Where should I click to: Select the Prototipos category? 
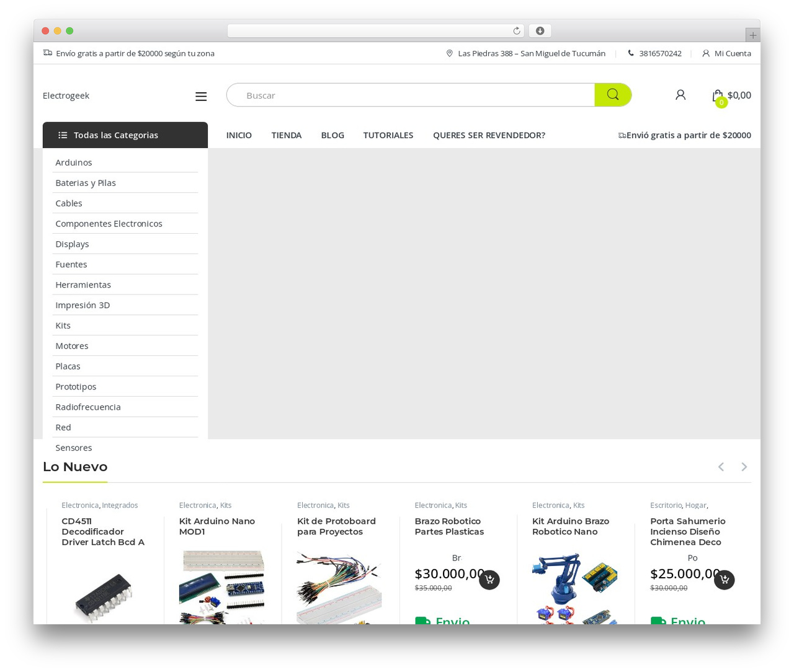point(76,387)
